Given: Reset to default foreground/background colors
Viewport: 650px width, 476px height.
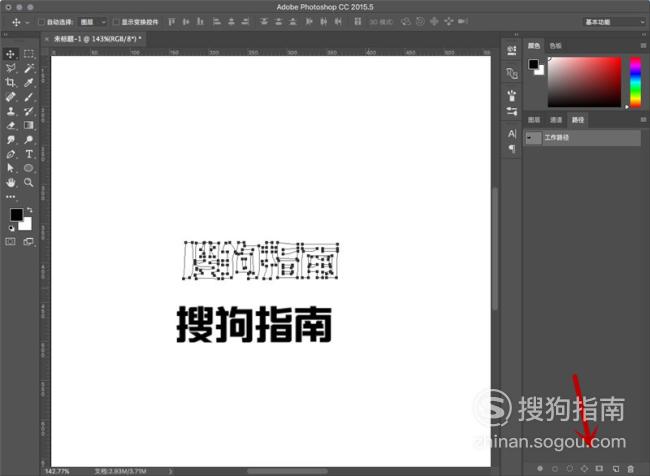Looking at the screenshot, I should click(11, 228).
